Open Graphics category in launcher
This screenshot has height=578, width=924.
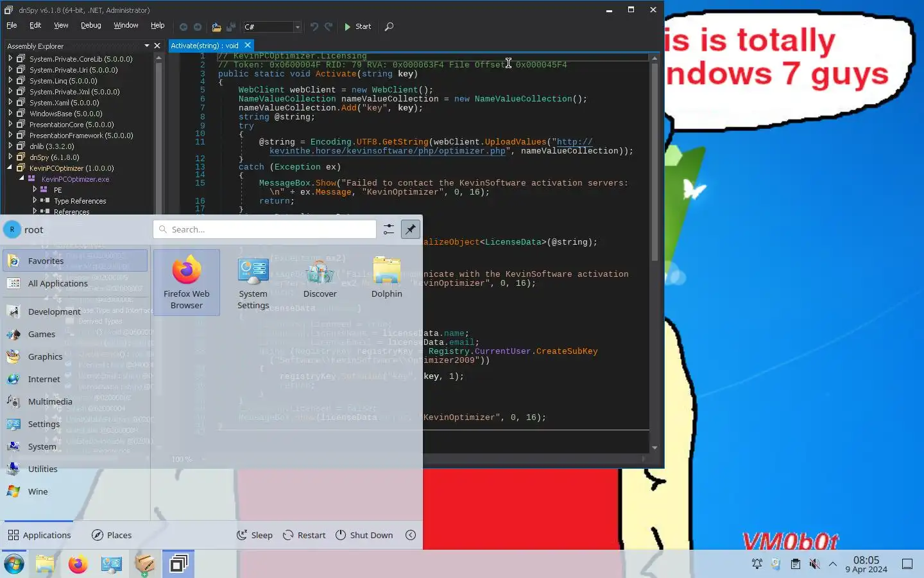pyautogui.click(x=76, y=356)
